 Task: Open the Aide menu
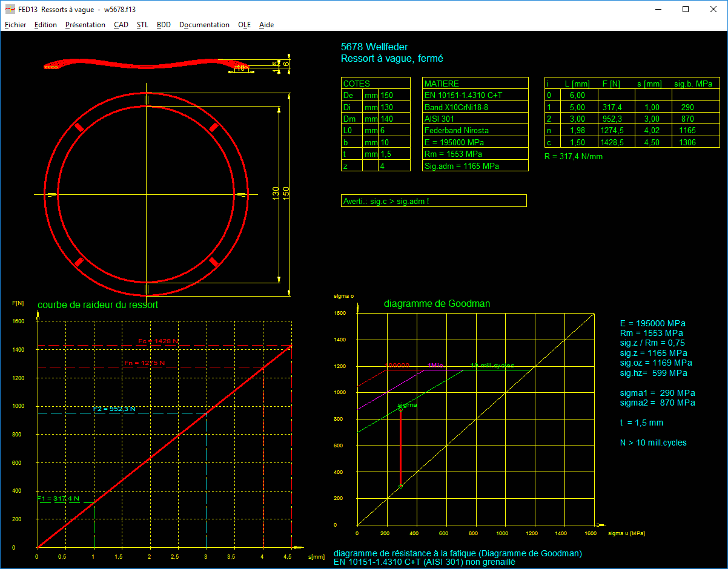[x=266, y=25]
